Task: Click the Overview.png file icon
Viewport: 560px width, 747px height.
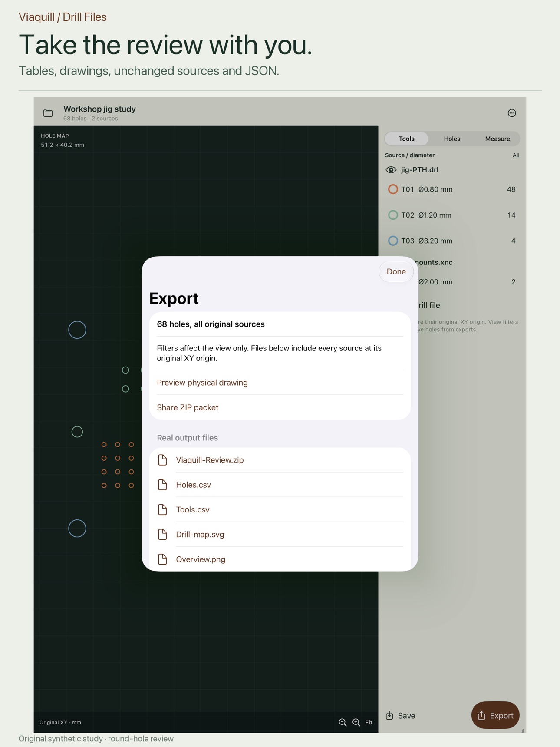Action: pyautogui.click(x=162, y=559)
